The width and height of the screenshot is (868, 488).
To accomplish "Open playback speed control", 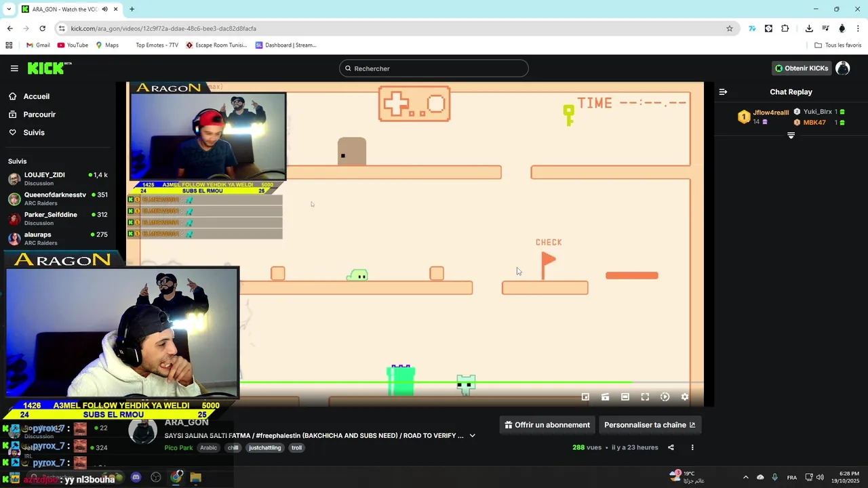I will [x=665, y=397].
